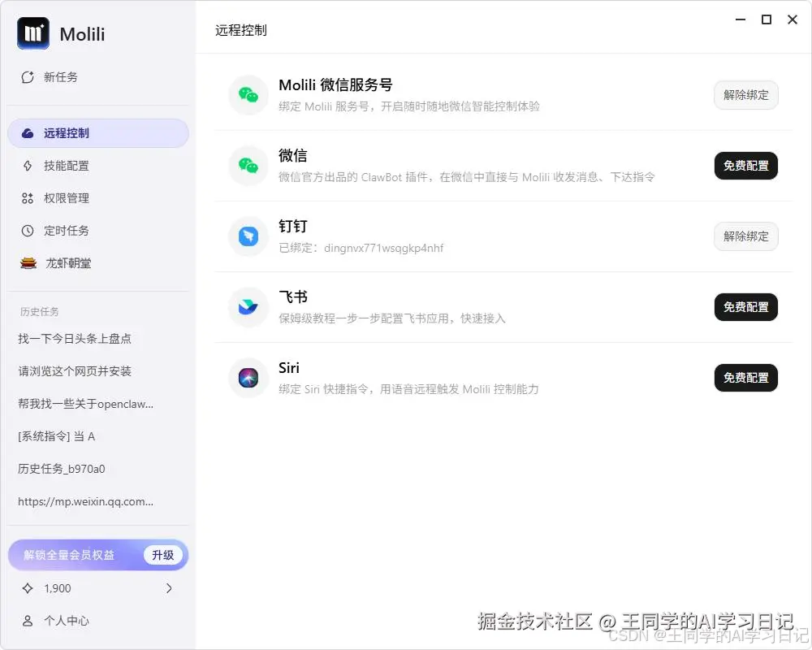Open history task [系统指令] 当 A
The width and height of the screenshot is (812, 650).
[57, 436]
